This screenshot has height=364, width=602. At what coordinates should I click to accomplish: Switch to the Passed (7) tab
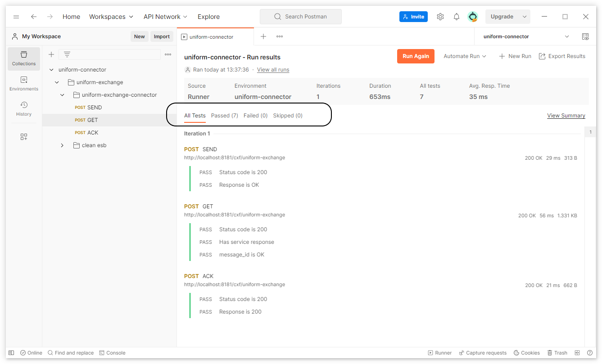tap(224, 116)
